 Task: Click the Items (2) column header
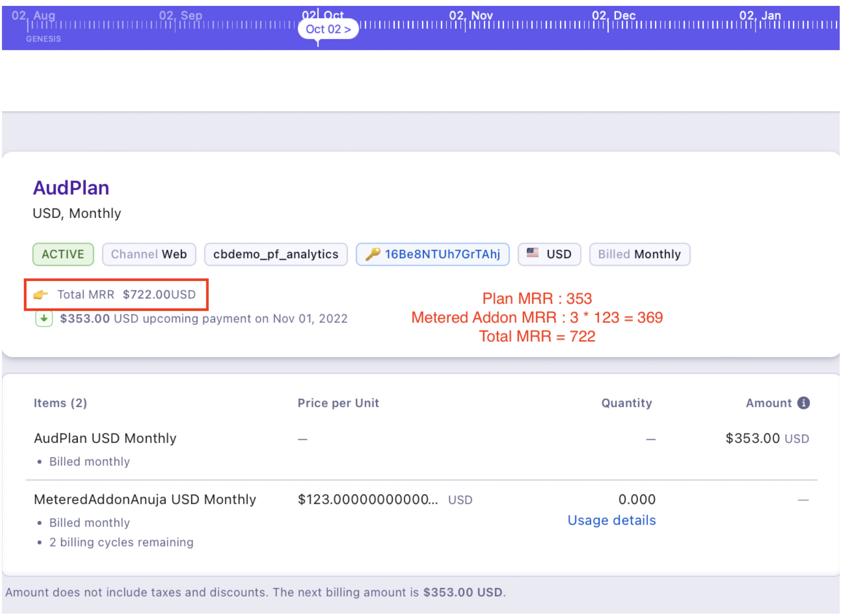click(x=60, y=403)
